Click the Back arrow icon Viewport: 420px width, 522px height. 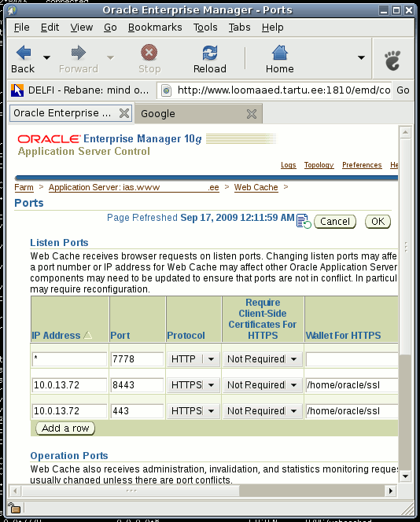point(24,53)
